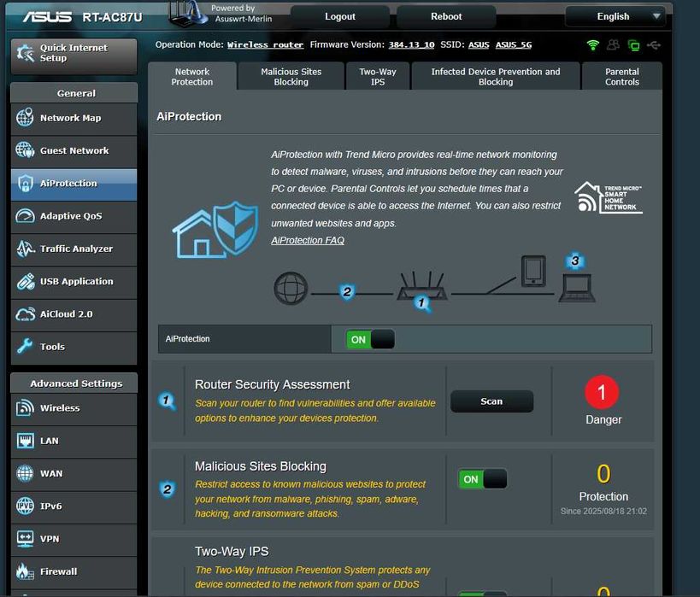Switch to Two-Way IPS tab
This screenshot has height=597, width=700.
tap(378, 77)
